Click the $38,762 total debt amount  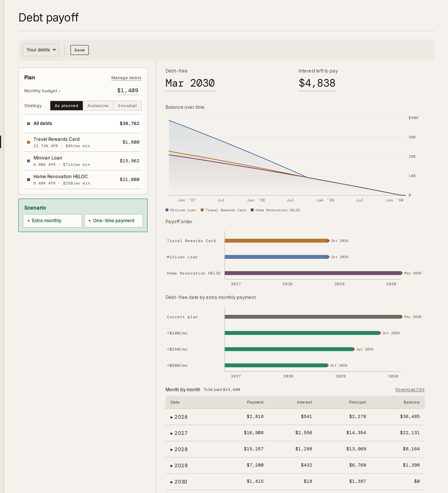point(130,124)
